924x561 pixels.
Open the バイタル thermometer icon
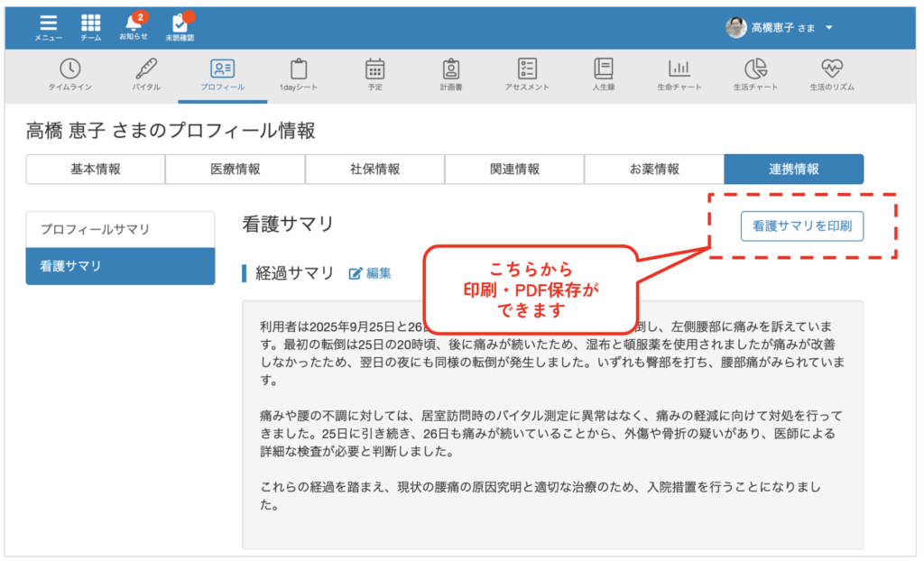(x=146, y=69)
